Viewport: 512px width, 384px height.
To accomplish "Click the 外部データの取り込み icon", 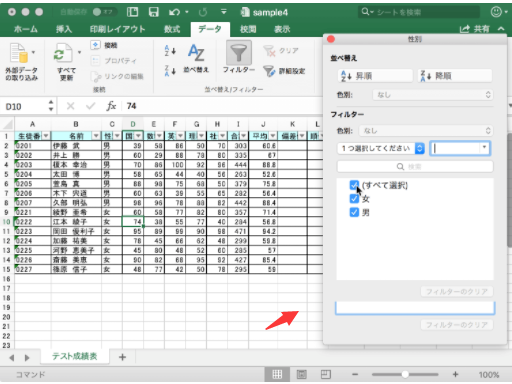I will pyautogui.click(x=19, y=53).
